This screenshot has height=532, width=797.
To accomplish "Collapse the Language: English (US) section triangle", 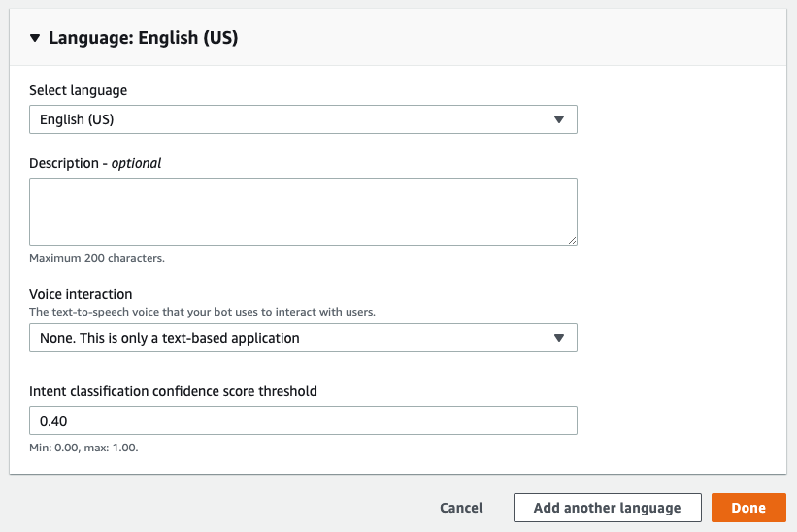I will [35, 39].
